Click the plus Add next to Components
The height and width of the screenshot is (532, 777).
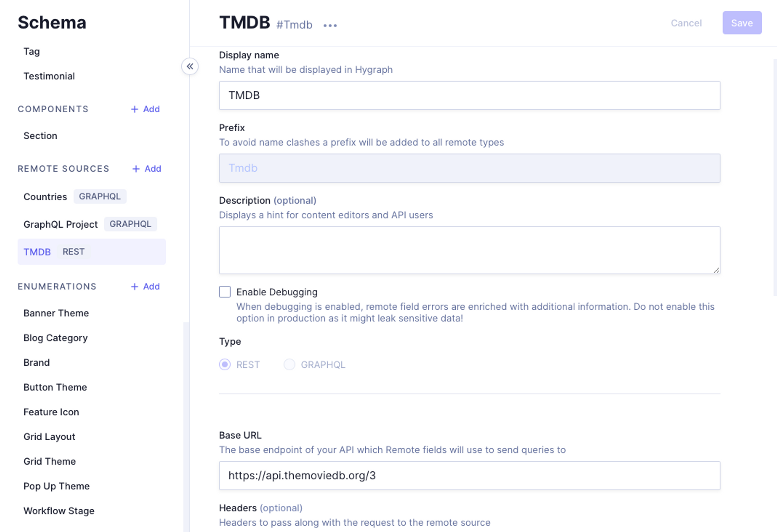click(x=145, y=109)
